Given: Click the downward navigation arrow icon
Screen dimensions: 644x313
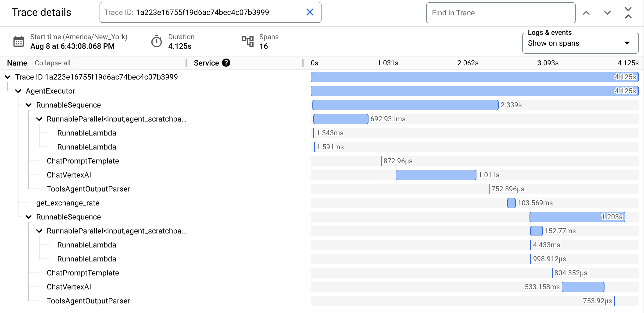Looking at the screenshot, I should tap(607, 12).
